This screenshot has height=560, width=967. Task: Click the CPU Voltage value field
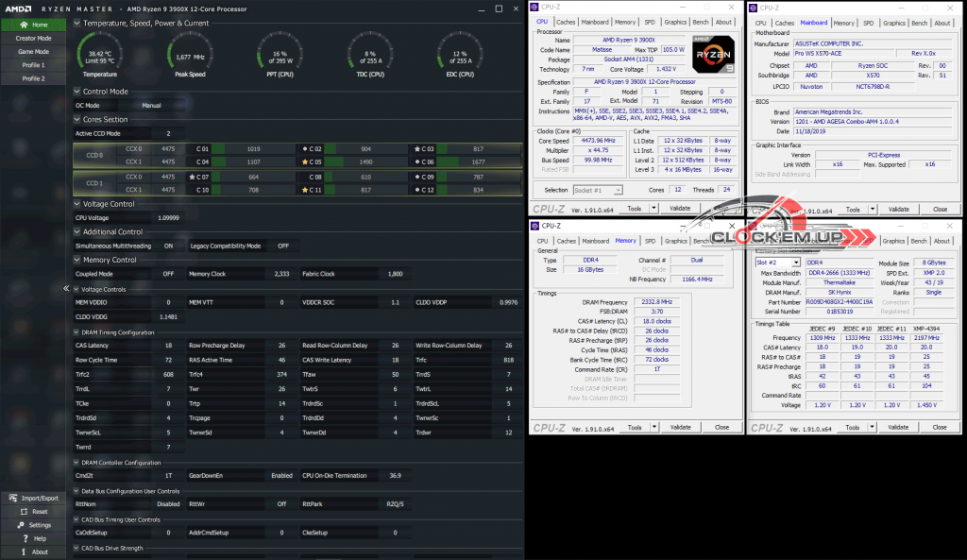pyautogui.click(x=168, y=217)
